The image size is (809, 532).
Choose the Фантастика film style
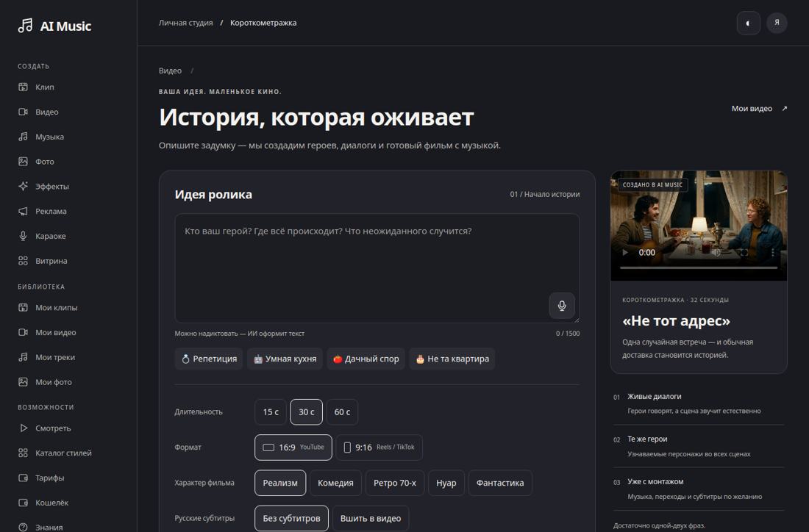tap(500, 483)
